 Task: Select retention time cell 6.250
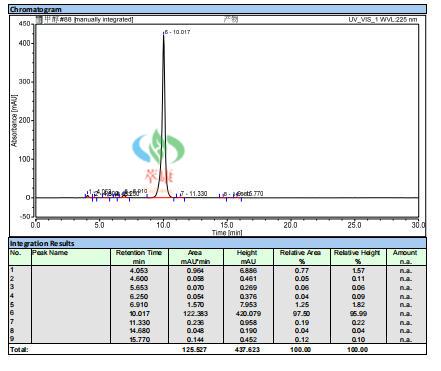coord(139,296)
